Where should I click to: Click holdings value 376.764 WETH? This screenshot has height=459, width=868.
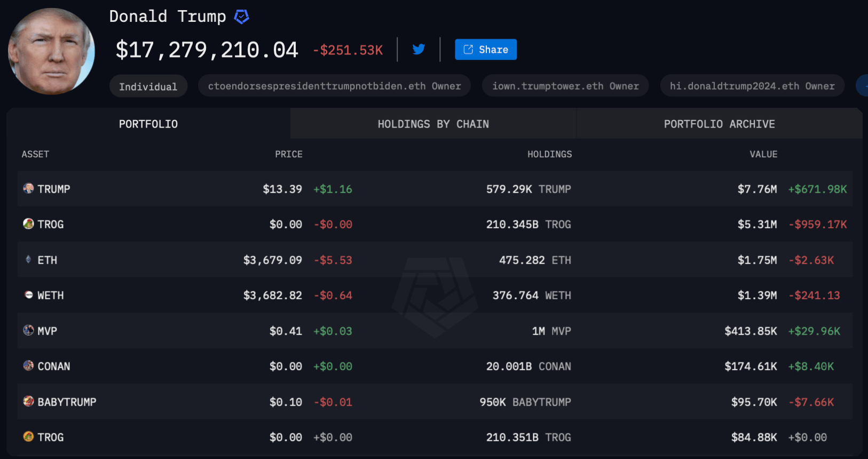click(x=532, y=295)
